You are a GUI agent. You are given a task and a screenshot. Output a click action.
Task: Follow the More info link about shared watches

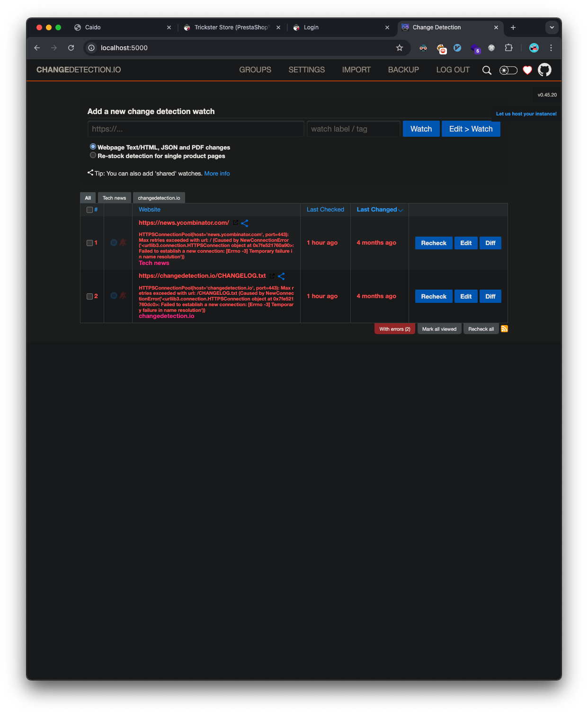point(217,173)
